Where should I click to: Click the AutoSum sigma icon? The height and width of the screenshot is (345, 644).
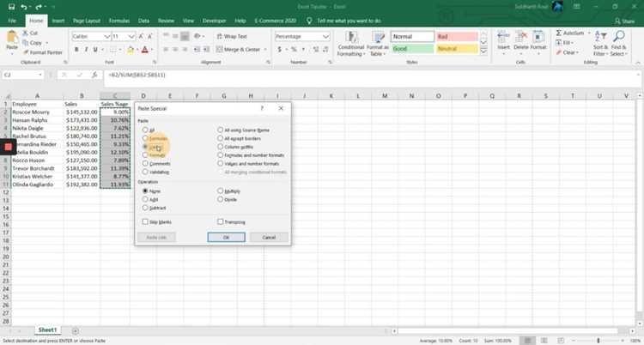pyautogui.click(x=559, y=33)
